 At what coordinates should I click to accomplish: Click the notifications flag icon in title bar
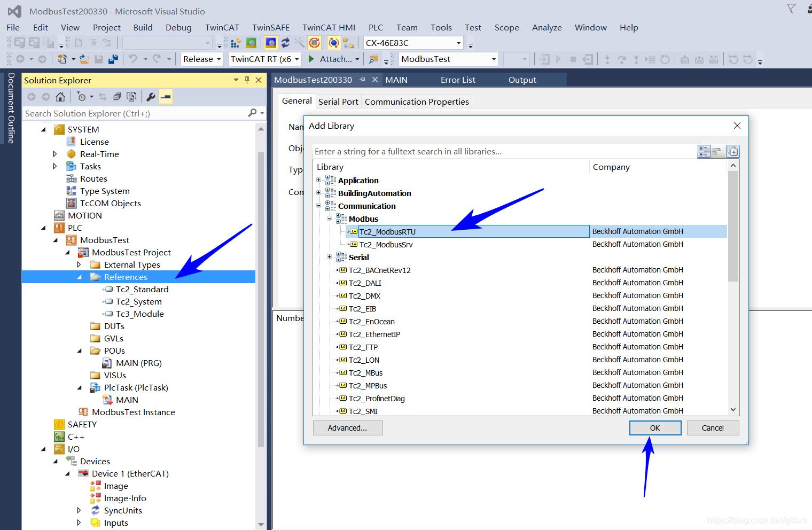click(792, 9)
